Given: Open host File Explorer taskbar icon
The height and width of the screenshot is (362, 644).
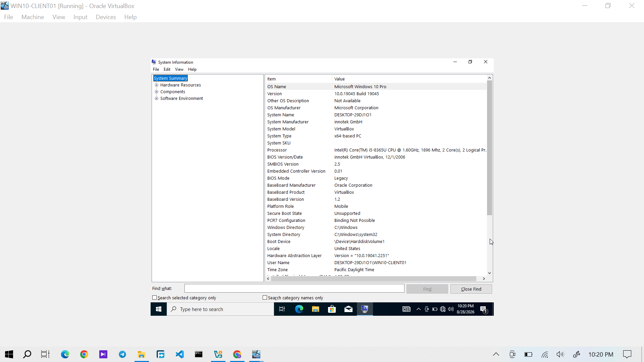Looking at the screenshot, I should point(142,354).
